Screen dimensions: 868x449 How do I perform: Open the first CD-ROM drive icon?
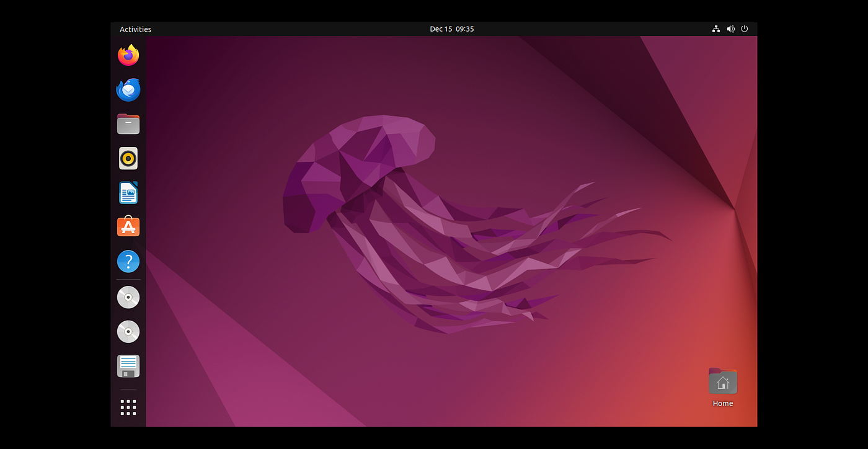click(x=128, y=297)
